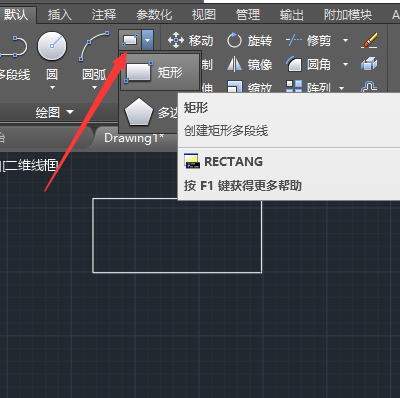Click the Trim (修剪) tool

(308, 41)
